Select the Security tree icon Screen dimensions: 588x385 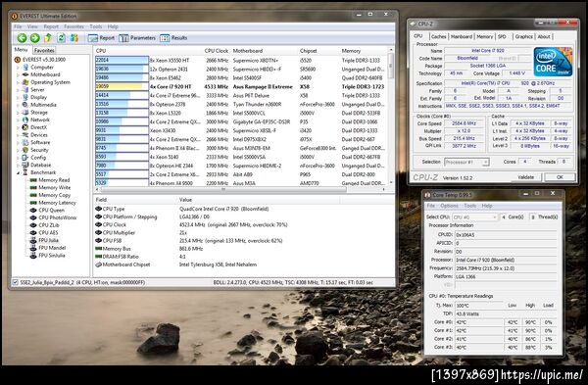click(25, 150)
